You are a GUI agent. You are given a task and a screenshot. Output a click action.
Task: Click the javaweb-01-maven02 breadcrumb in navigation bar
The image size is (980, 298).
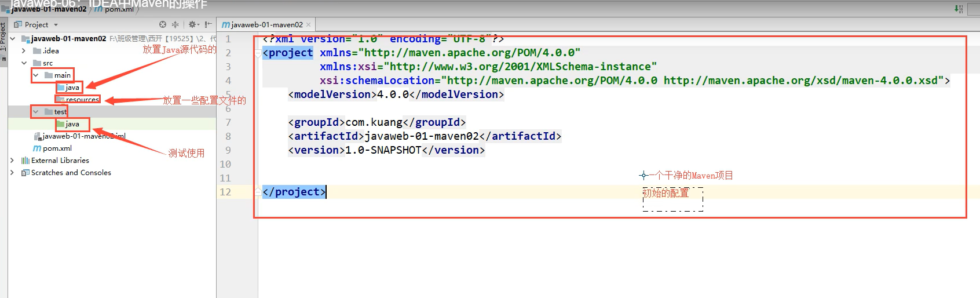coord(49,9)
